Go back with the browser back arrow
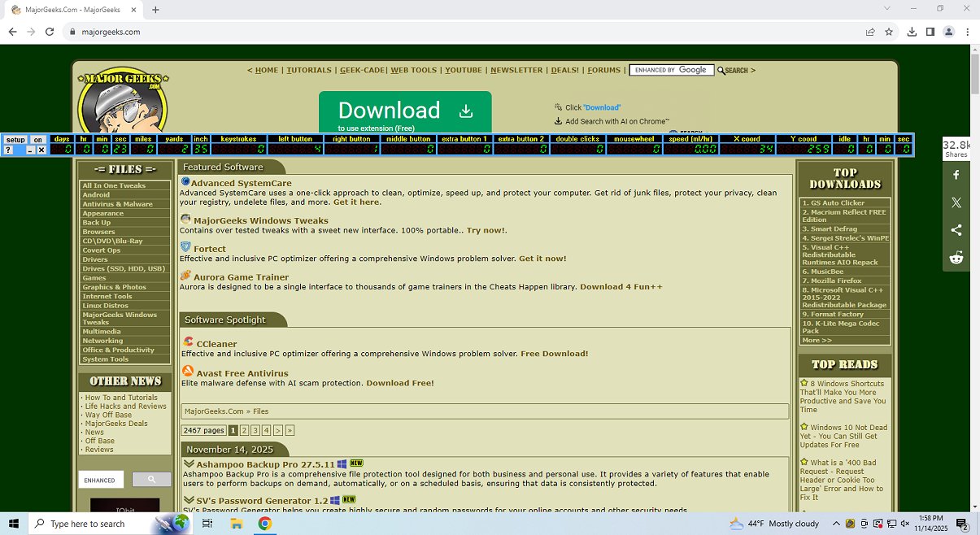Viewport: 980px width, 535px height. coord(12,32)
